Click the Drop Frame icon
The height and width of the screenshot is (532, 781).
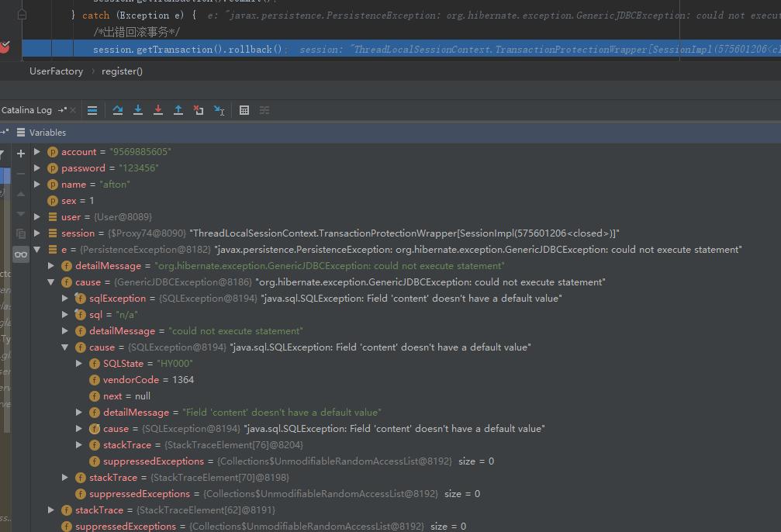(x=199, y=110)
